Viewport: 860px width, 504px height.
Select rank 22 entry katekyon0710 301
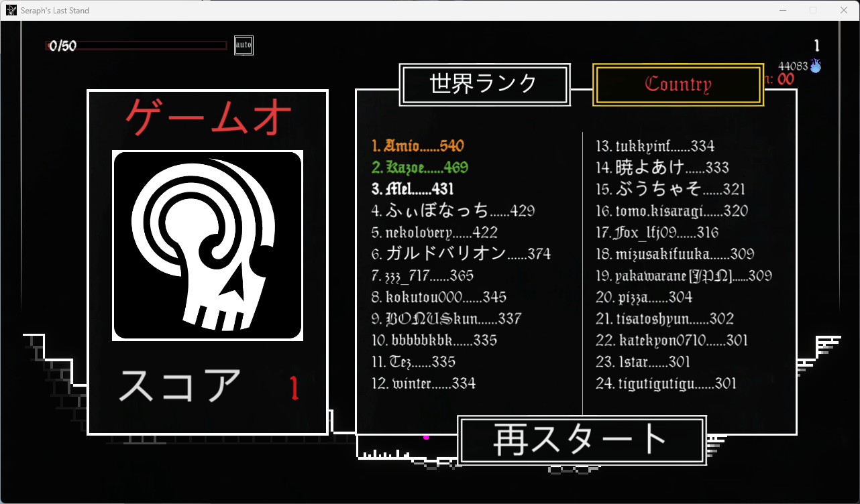click(x=672, y=340)
